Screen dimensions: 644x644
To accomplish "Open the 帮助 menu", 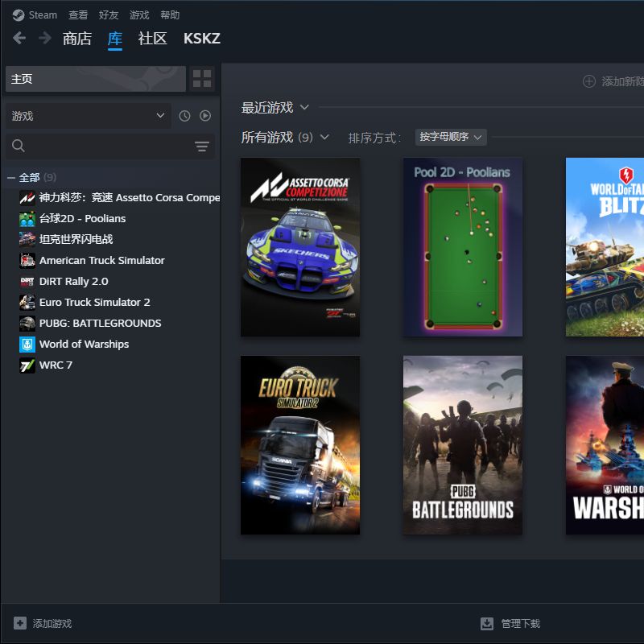I will pos(170,15).
